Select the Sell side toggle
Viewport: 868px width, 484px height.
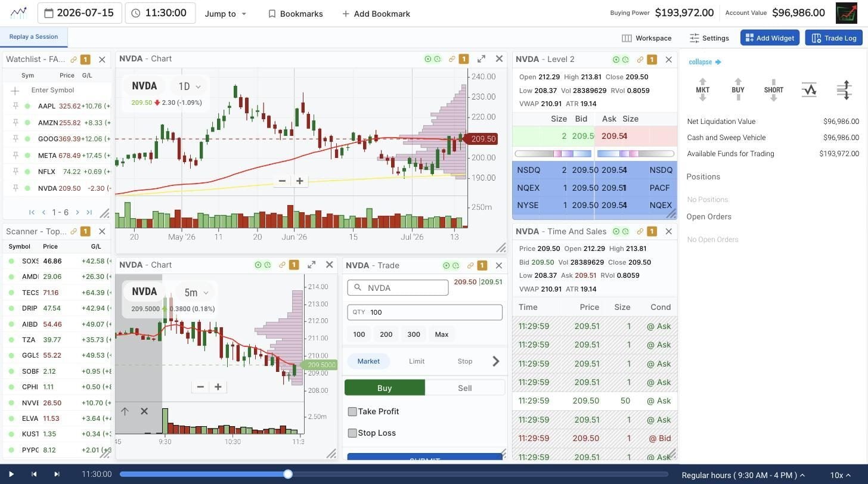465,387
